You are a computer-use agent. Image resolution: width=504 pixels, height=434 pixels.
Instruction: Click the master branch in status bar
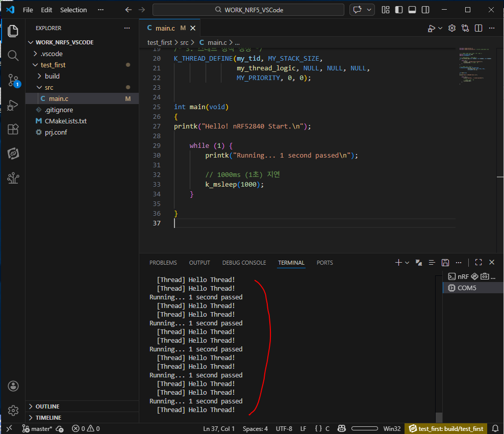tap(37, 428)
